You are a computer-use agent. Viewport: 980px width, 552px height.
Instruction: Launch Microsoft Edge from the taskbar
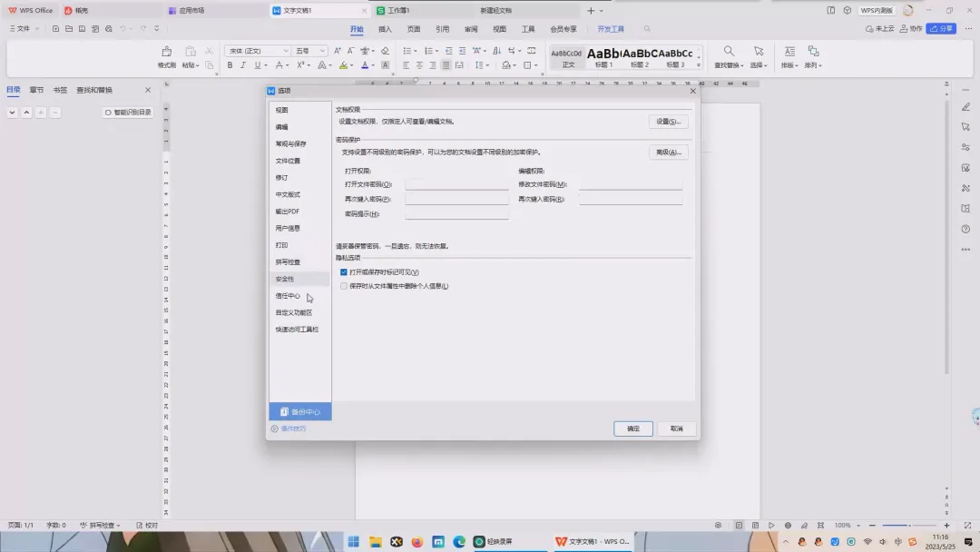[459, 541]
